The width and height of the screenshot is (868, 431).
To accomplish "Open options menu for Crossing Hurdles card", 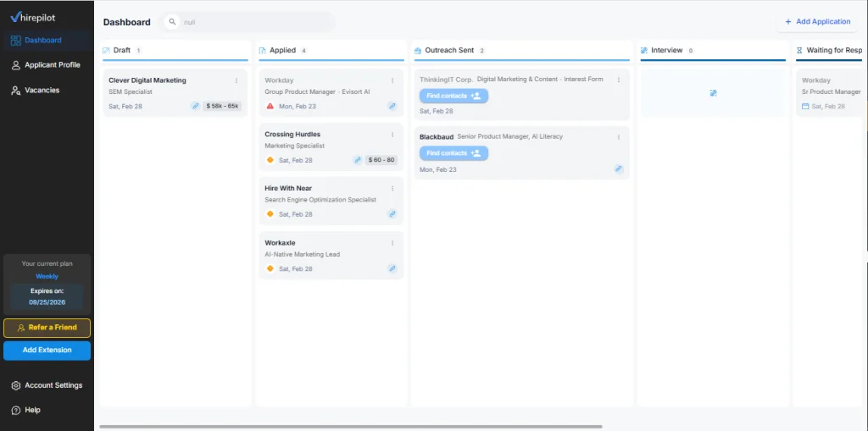I will click(392, 135).
